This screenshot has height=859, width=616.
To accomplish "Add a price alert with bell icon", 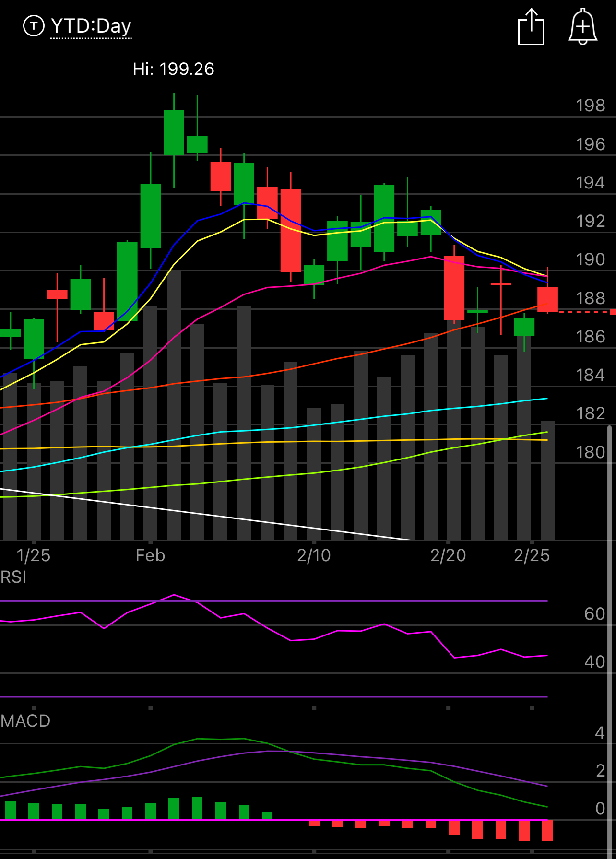I will (583, 27).
